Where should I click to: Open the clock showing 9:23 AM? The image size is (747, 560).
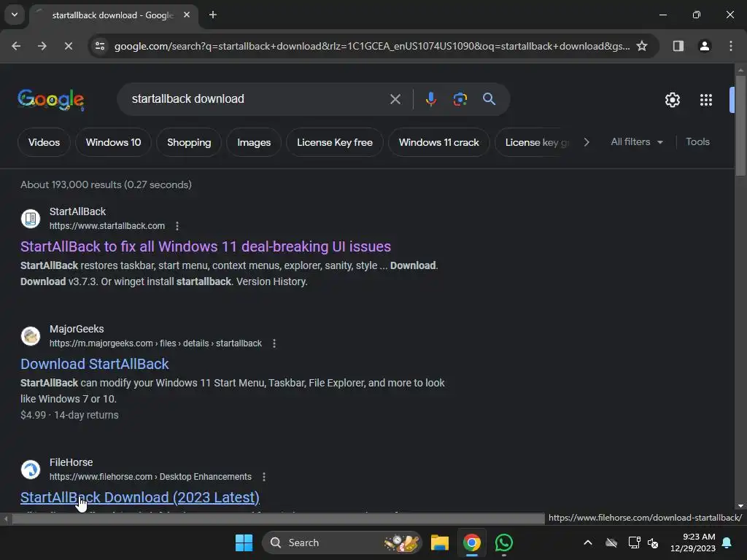coord(693,542)
